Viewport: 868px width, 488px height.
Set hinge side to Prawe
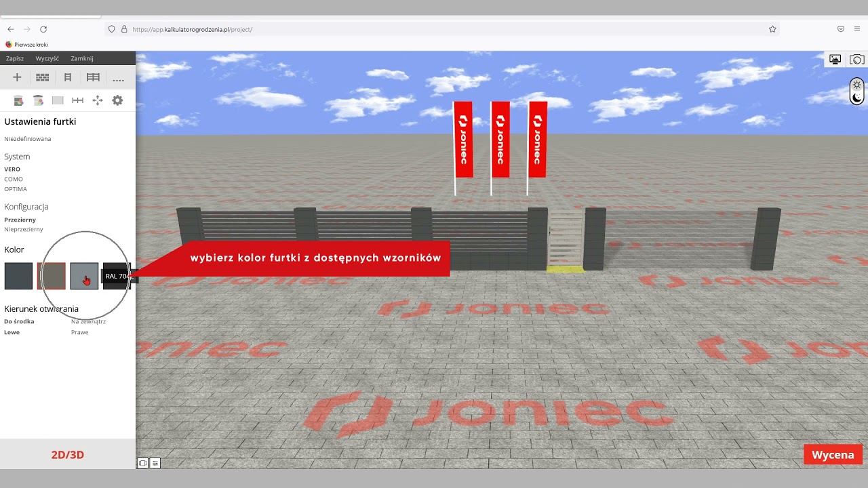80,332
